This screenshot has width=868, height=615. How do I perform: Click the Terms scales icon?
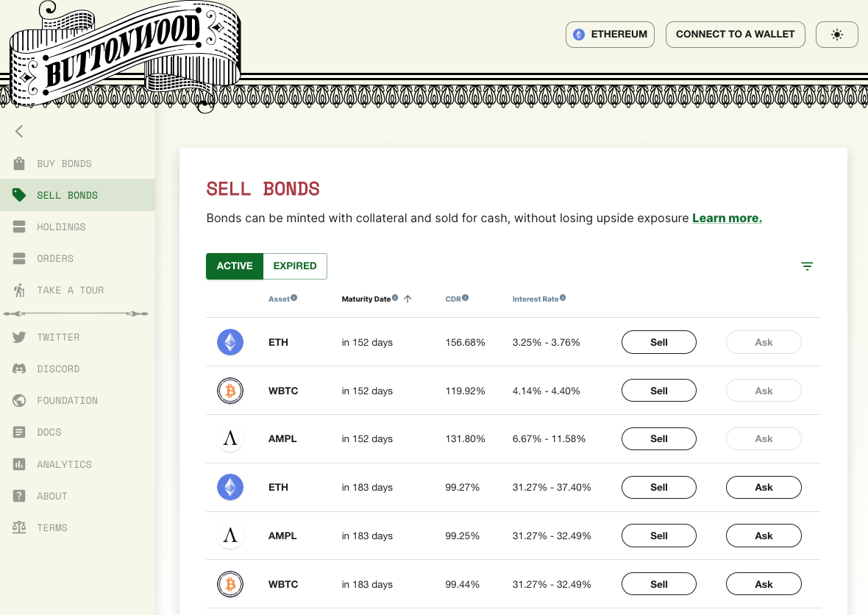pyautogui.click(x=19, y=527)
